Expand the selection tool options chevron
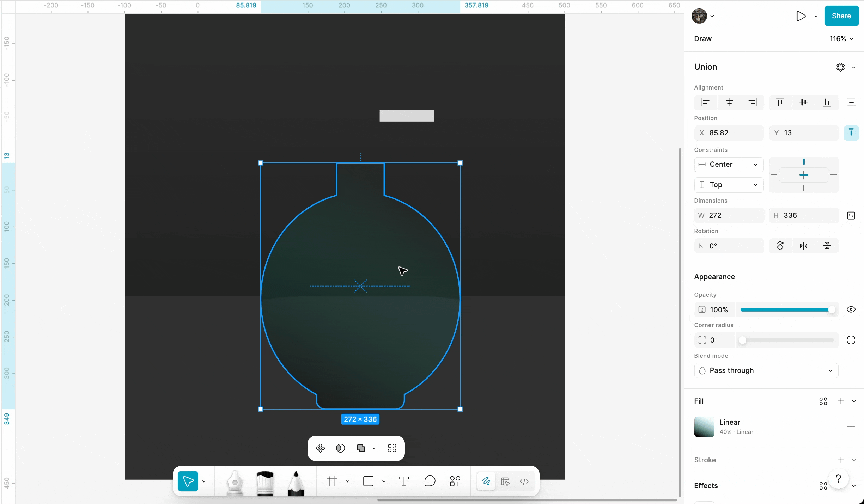 (x=203, y=482)
